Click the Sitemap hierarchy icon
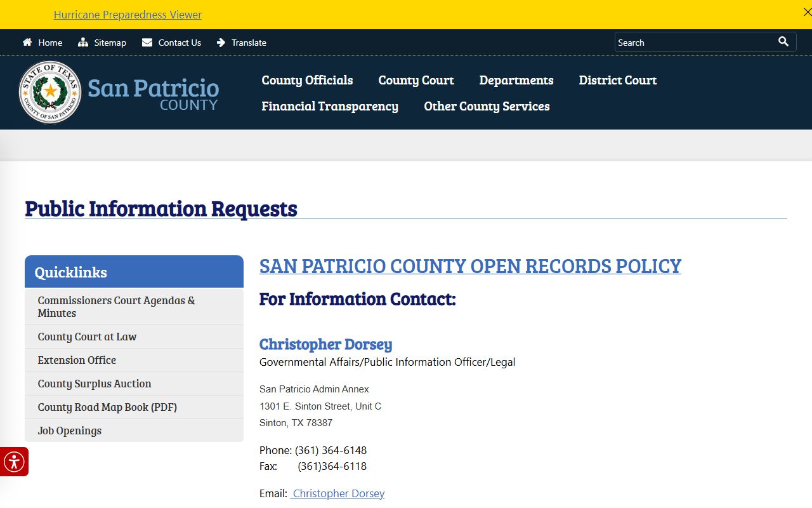The width and height of the screenshot is (812, 508). point(83,43)
